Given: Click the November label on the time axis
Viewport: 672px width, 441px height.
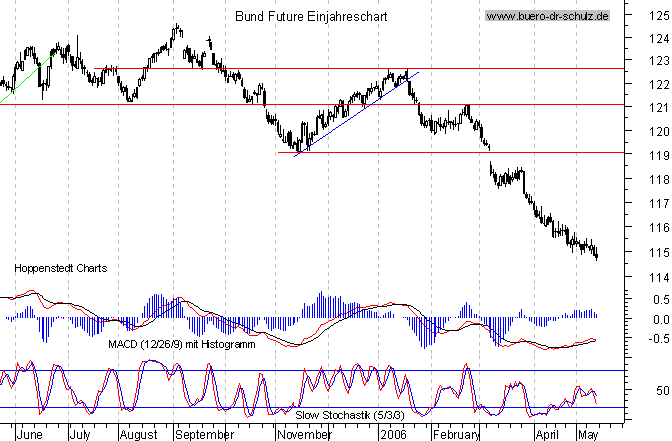Looking at the screenshot, I should coord(306,435).
